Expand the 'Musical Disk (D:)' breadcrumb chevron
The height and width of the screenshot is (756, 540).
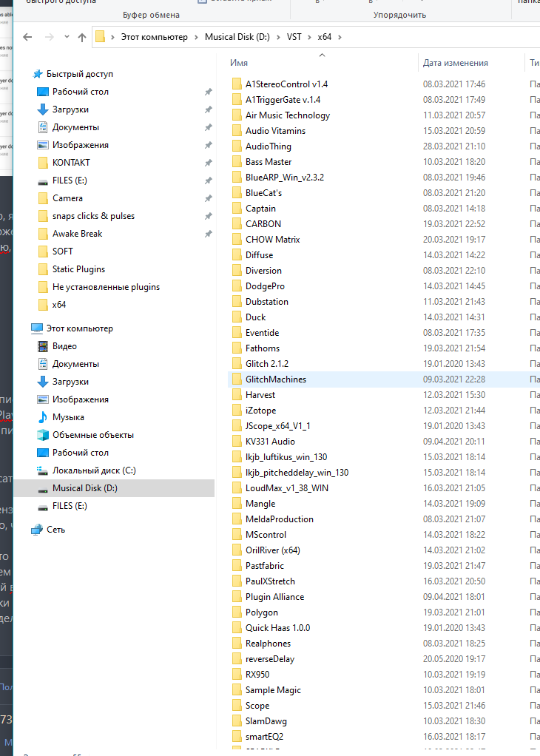[278, 37]
